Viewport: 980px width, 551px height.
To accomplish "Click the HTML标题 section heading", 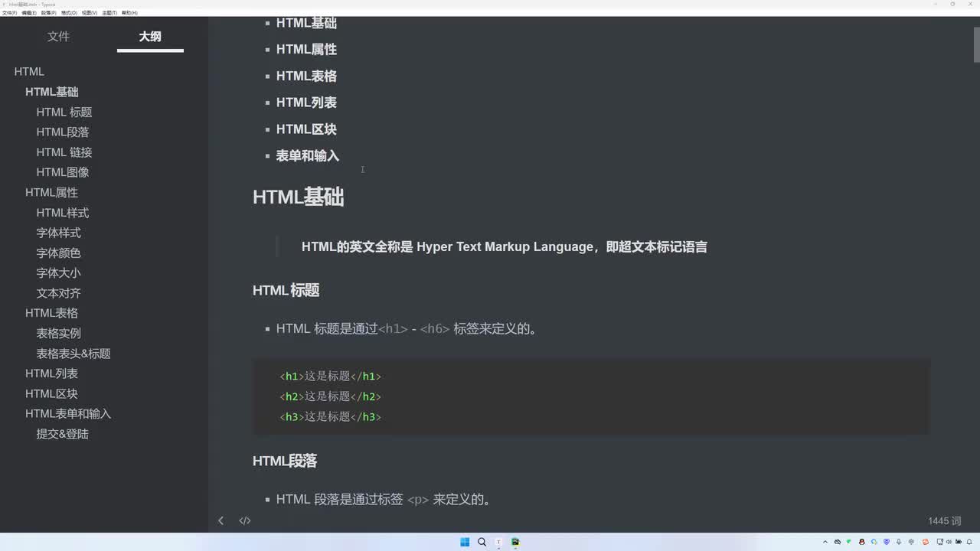I will point(286,290).
